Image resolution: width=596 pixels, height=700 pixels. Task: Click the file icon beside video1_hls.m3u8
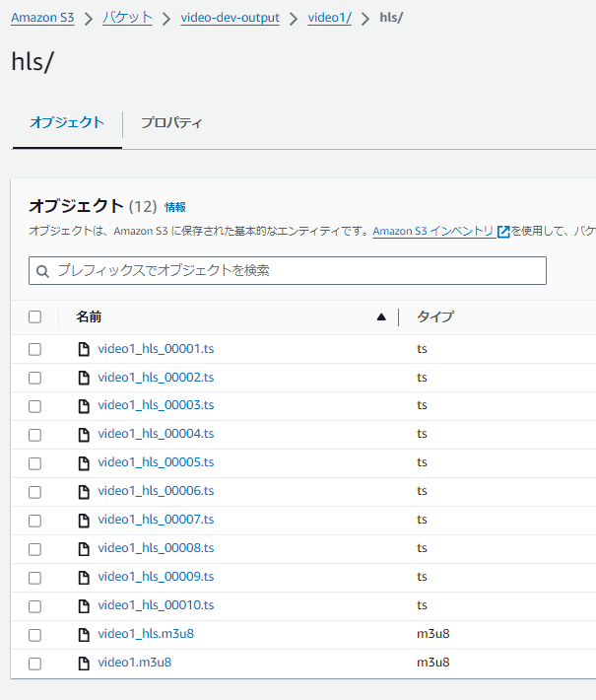[x=84, y=635]
